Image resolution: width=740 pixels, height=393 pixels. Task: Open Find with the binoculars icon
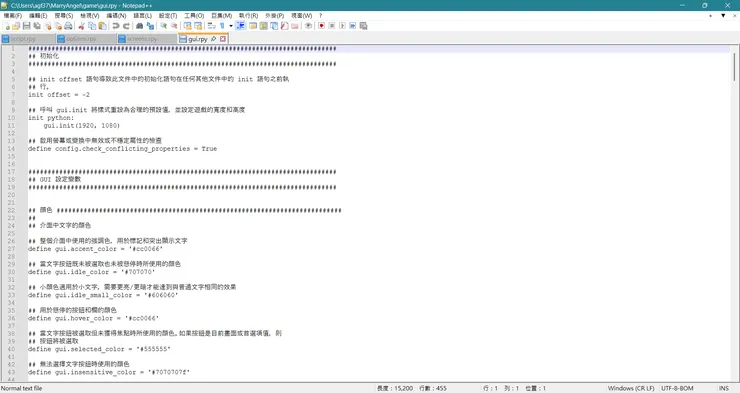coord(139,26)
